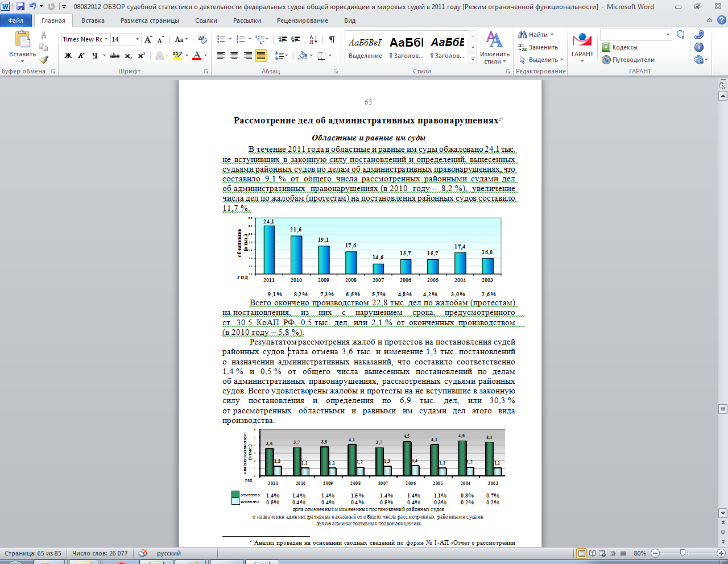Screen dimensions: 728x564
Task: Toggle justified text alignment
Action: [261, 56]
